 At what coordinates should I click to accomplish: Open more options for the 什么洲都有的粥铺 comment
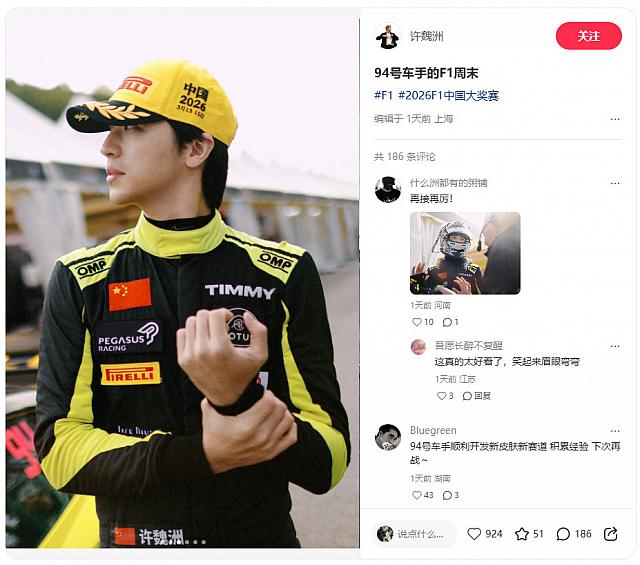[615, 183]
